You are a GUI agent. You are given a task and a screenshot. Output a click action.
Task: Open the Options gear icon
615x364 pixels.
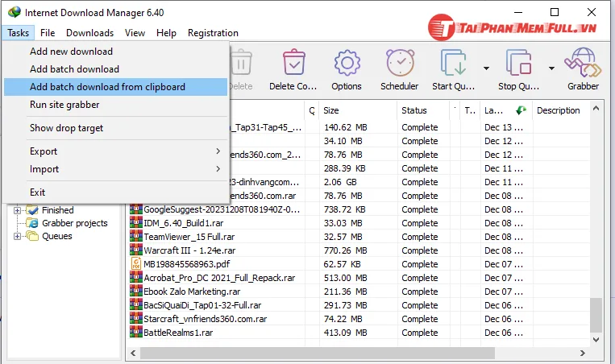click(347, 62)
